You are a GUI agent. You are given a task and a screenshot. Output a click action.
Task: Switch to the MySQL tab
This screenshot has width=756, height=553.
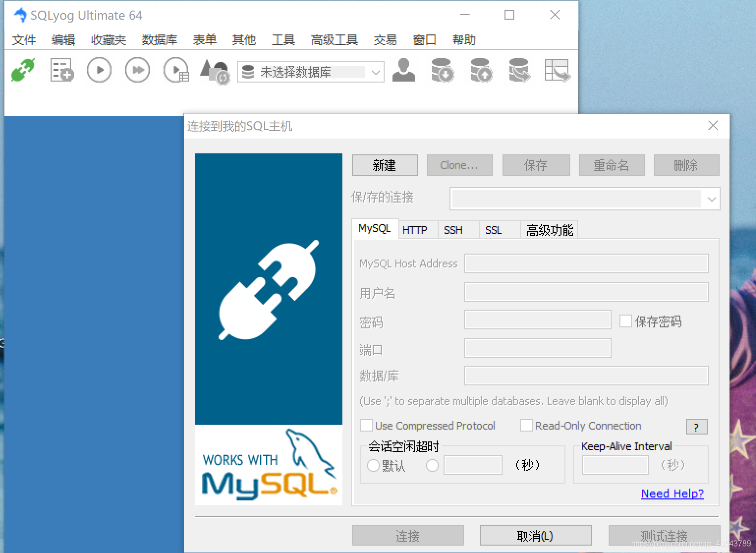[375, 229]
